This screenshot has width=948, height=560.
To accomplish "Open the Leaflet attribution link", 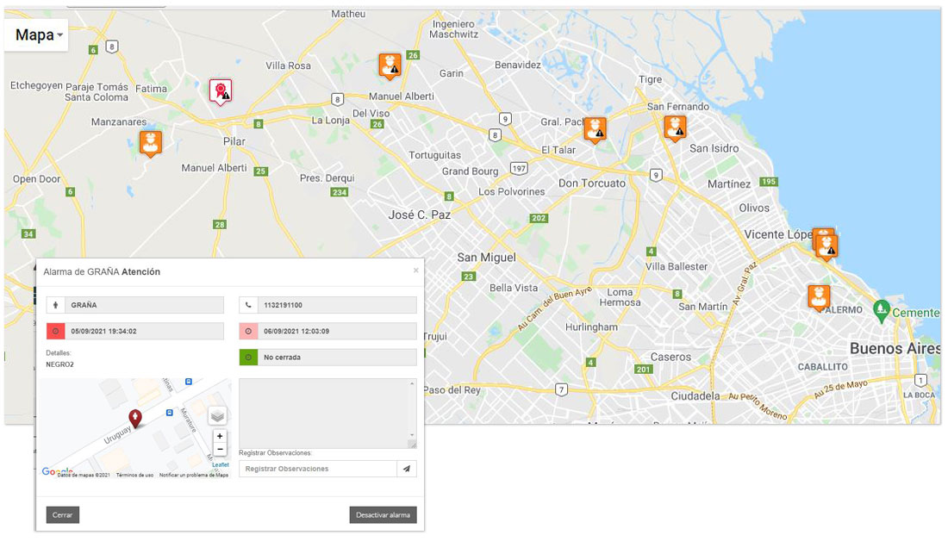I will pyautogui.click(x=221, y=464).
